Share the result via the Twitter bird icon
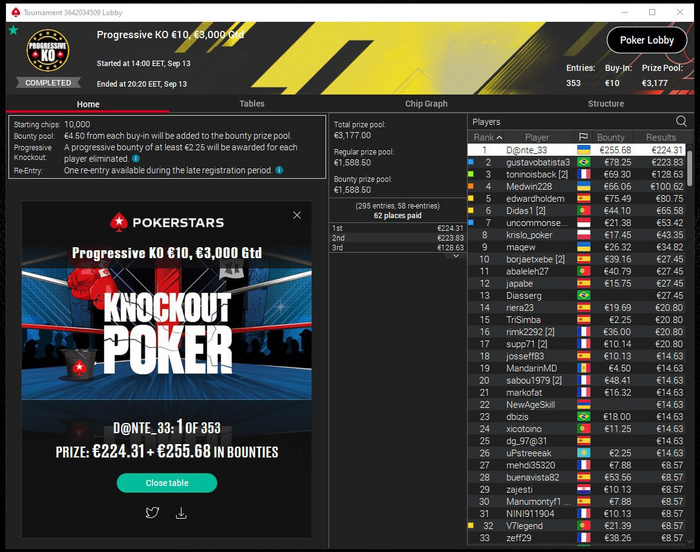The height and width of the screenshot is (552, 700). 152,512
